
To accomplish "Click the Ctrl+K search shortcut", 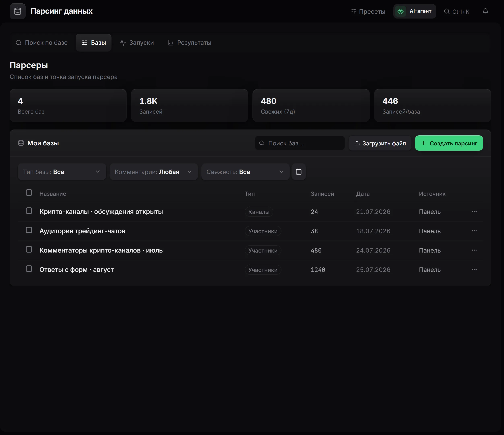I will pos(456,11).
